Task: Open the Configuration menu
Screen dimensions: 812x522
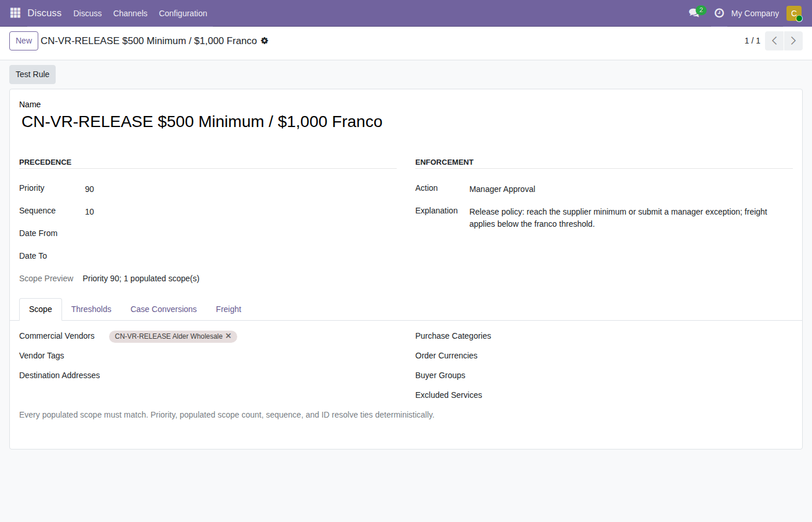Action: coord(183,13)
